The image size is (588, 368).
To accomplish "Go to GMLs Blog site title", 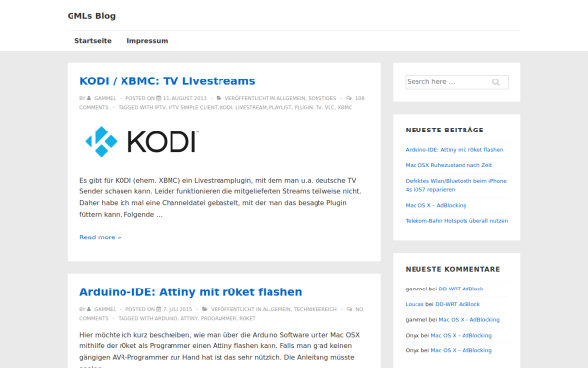I will 91,16.
